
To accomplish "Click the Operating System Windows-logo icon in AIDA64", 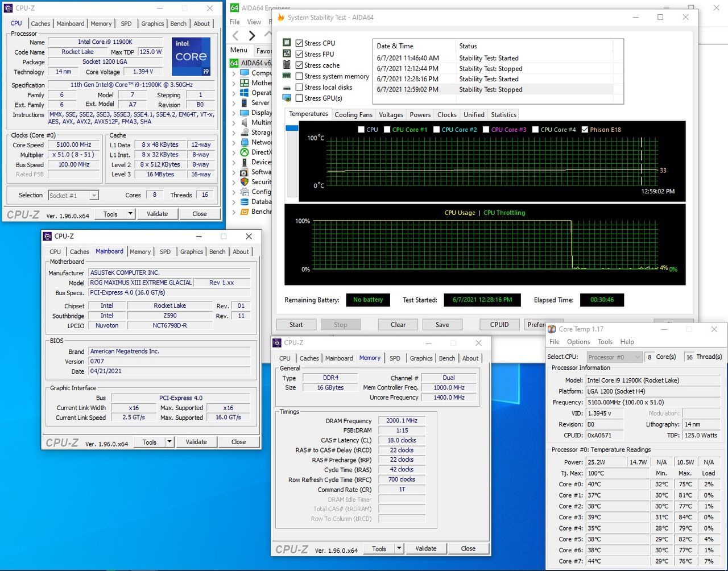I will click(x=245, y=93).
